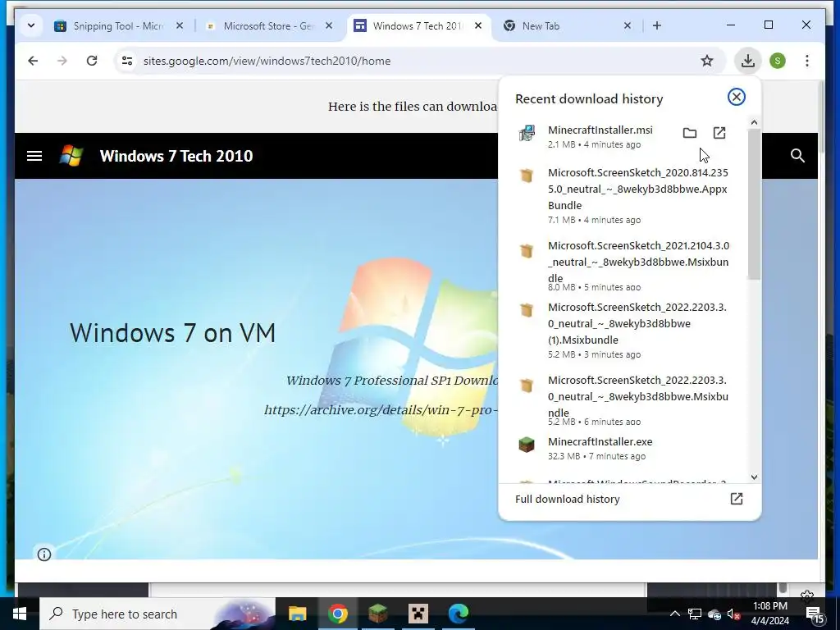Open File Explorer from taskbar
840x630 pixels.
[297, 614]
